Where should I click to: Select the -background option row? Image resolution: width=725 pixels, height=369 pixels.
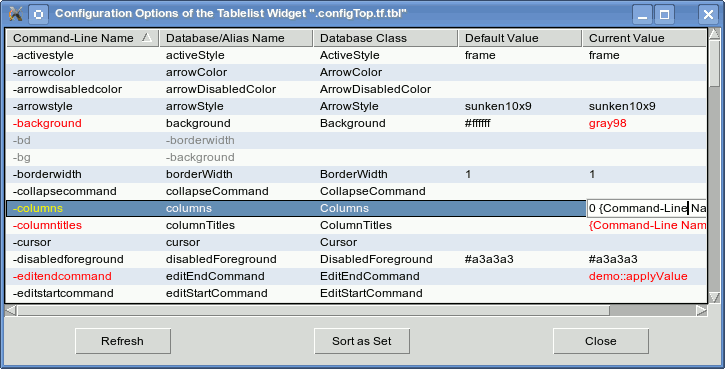[356, 123]
